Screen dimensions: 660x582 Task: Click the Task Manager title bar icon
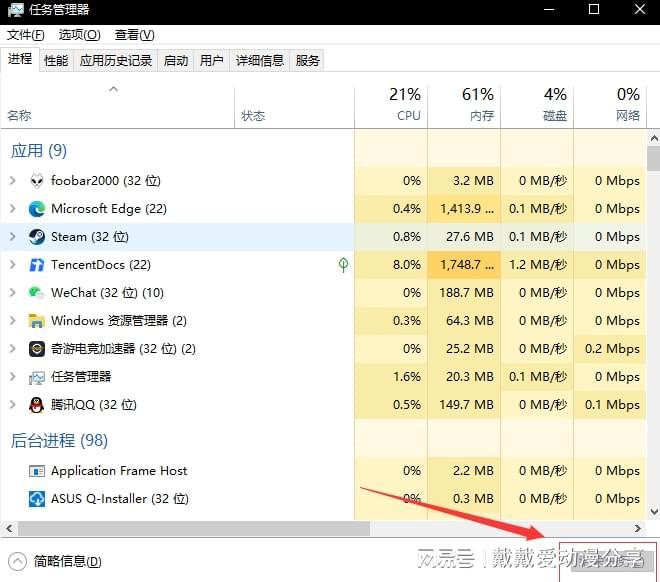[x=16, y=10]
